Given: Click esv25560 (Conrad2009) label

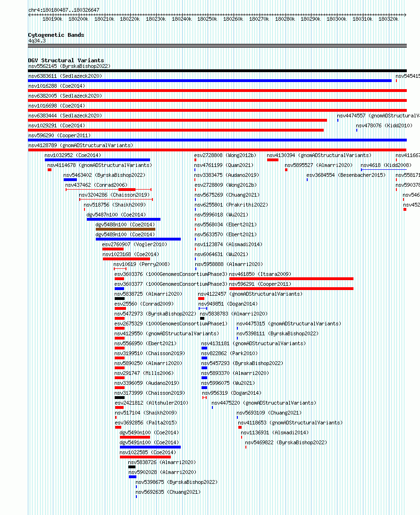Looking at the screenshot, I should click(x=144, y=304).
